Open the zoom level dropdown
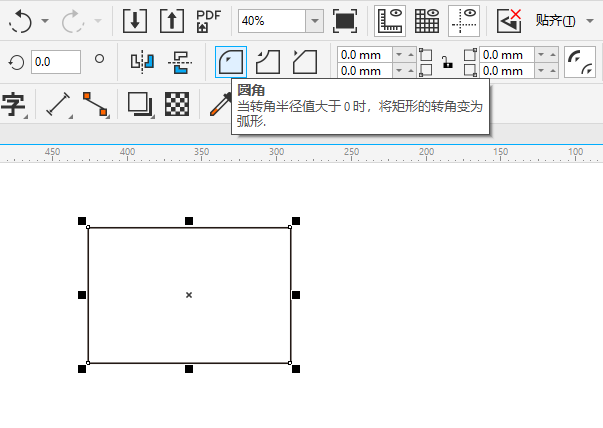 (315, 20)
